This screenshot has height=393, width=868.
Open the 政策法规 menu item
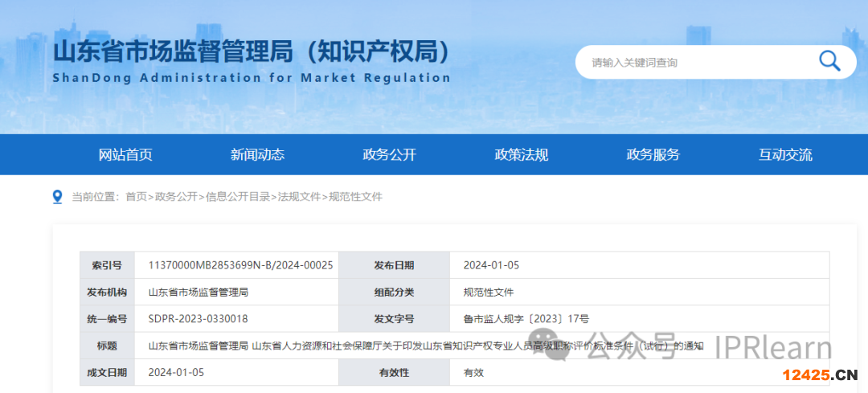pos(522,155)
